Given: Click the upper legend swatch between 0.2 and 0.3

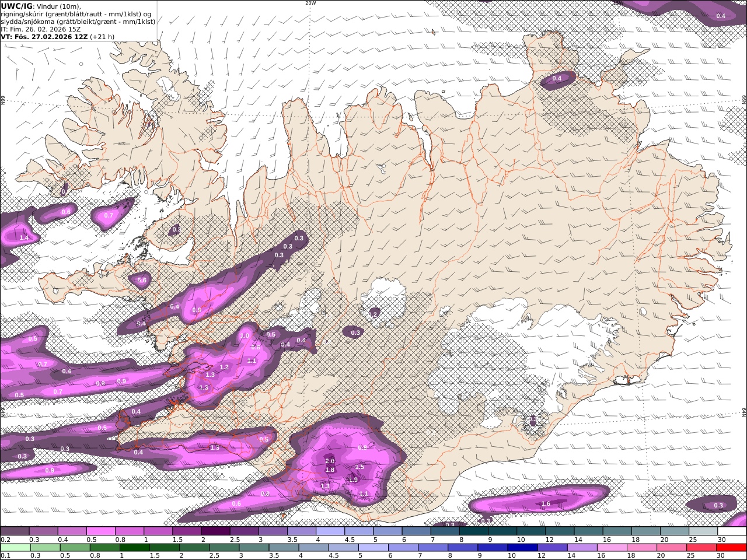Looking at the screenshot, I should [15, 531].
